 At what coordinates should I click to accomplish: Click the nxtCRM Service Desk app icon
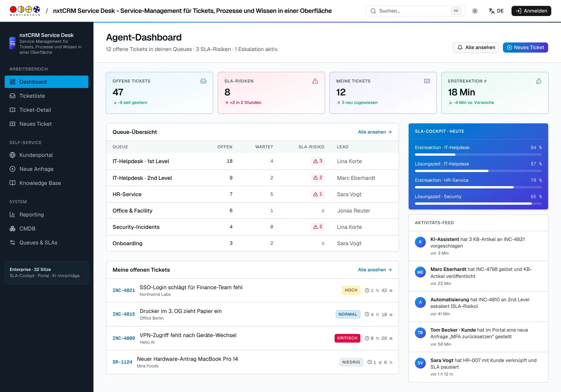tap(12, 43)
